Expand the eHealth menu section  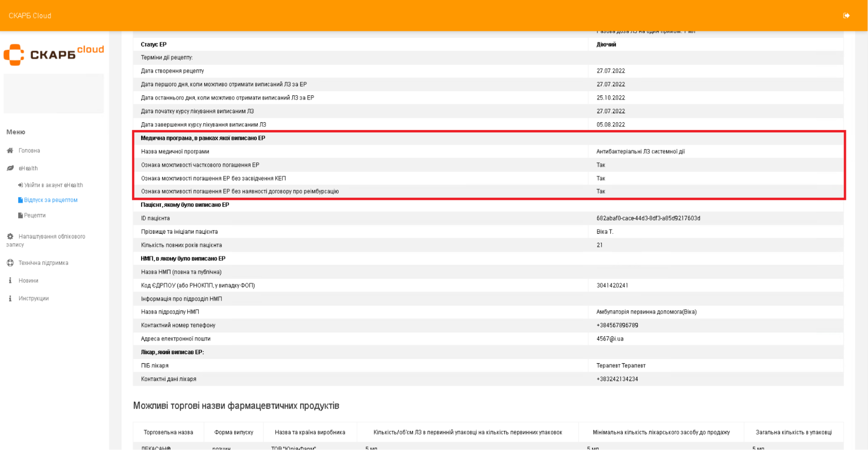pyautogui.click(x=28, y=168)
